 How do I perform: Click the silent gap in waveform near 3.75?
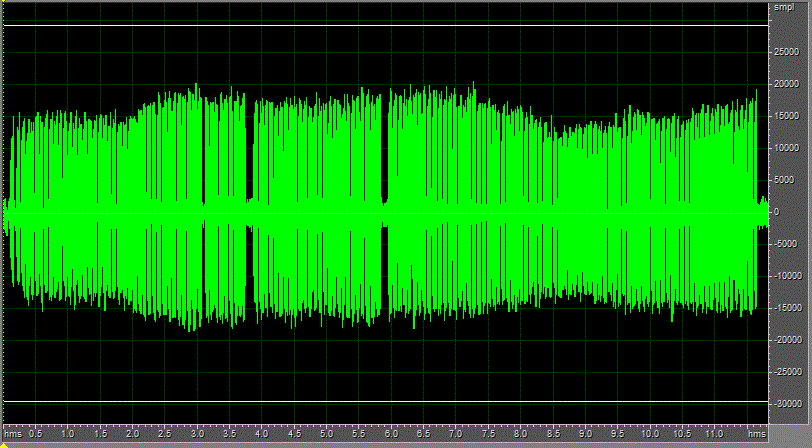point(250,213)
